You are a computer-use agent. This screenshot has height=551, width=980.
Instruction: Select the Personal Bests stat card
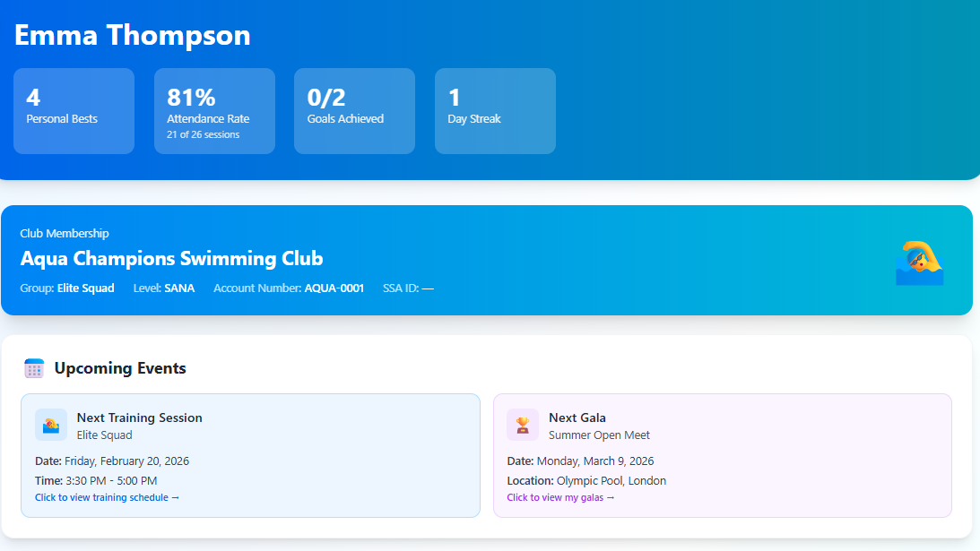(74, 110)
